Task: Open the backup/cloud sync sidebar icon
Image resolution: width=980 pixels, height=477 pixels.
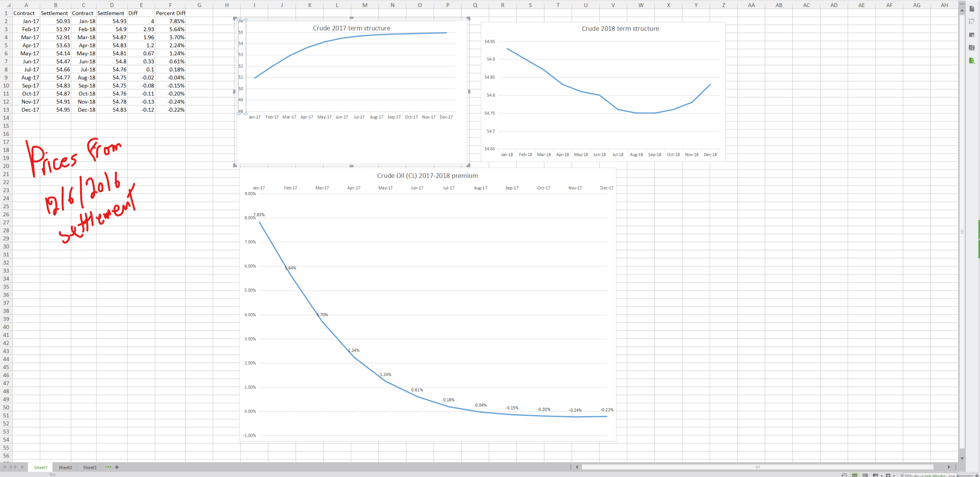Action: (972, 48)
